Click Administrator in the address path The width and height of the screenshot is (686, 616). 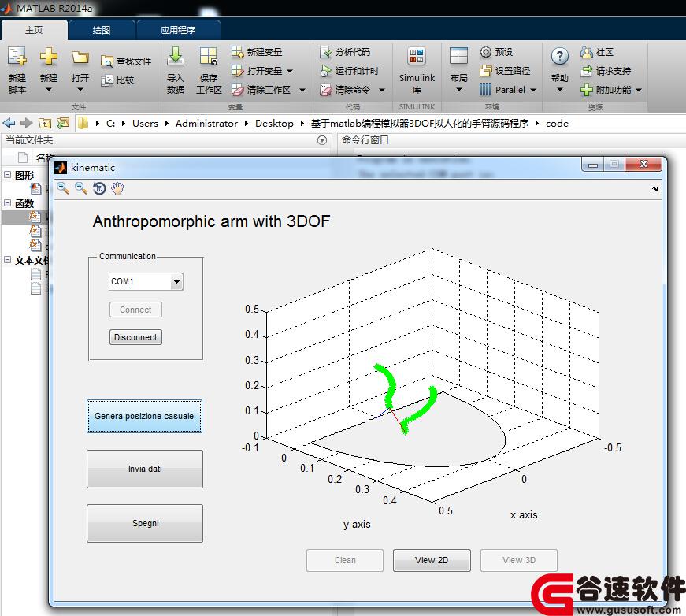tap(206, 124)
